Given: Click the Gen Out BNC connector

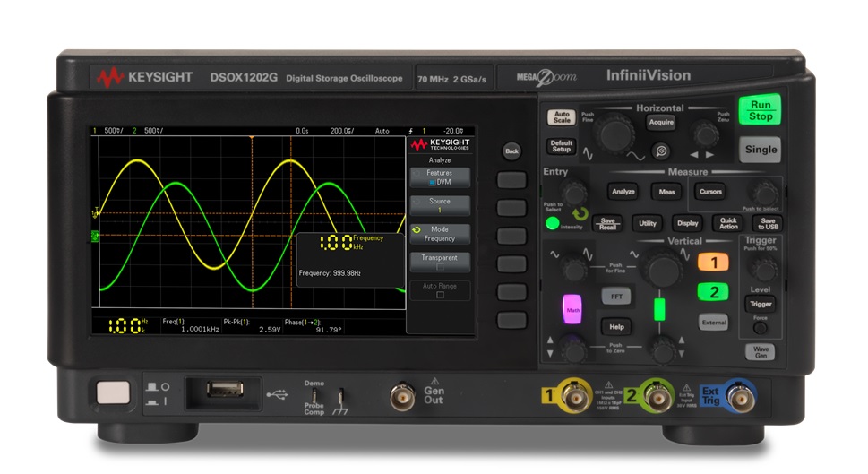Looking at the screenshot, I should [x=400, y=392].
